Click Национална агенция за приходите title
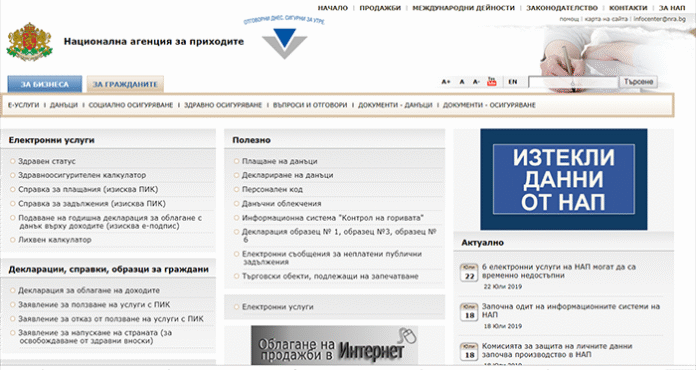Viewport: 696px width, 370px height. [154, 42]
